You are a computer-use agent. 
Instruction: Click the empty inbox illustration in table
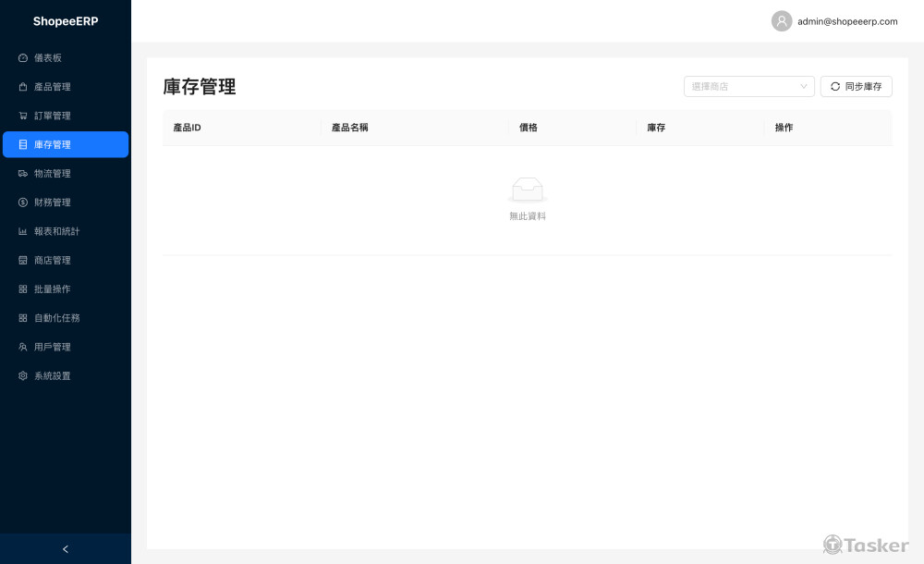[528, 190]
